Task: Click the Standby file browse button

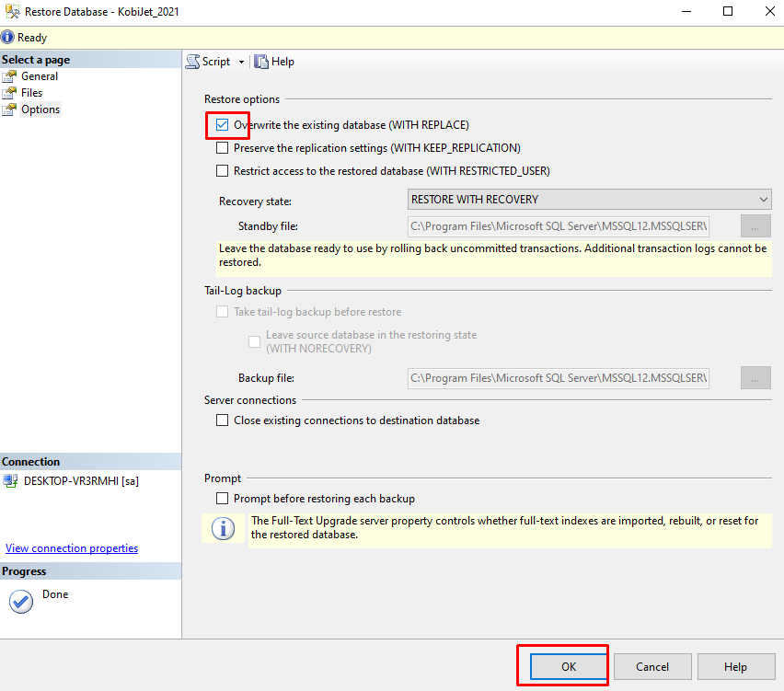Action: [x=755, y=226]
